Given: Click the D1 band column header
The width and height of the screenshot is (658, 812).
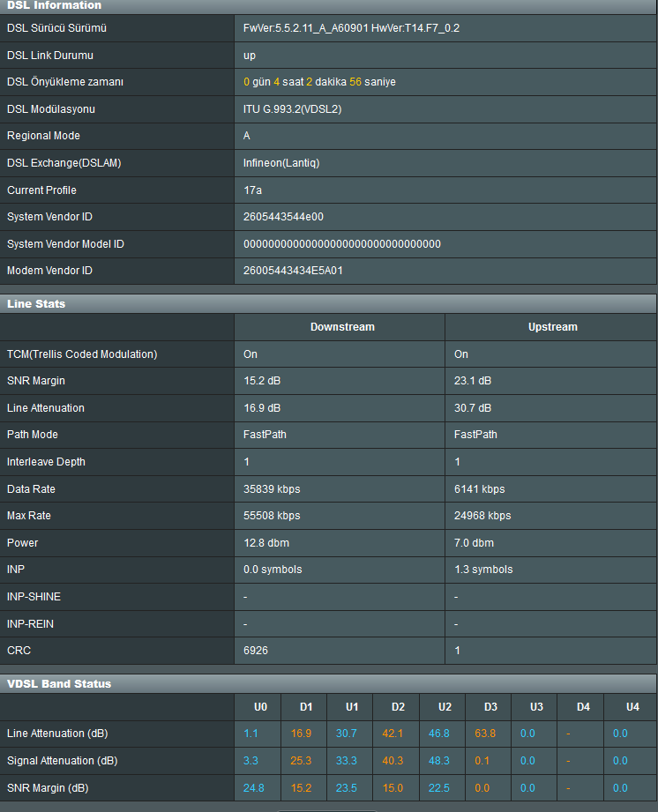Looking at the screenshot, I should [x=306, y=707].
